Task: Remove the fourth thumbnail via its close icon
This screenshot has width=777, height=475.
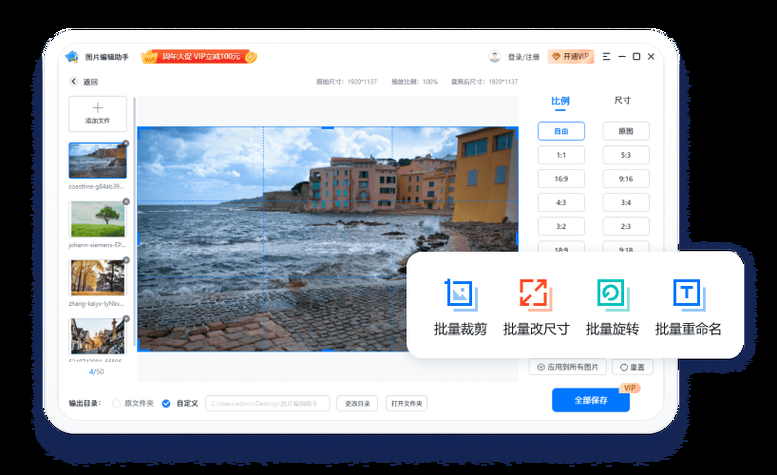Action: click(x=126, y=319)
